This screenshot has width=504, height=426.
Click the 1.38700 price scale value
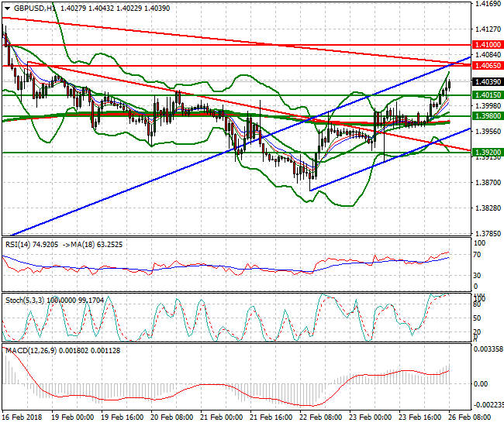click(x=488, y=182)
